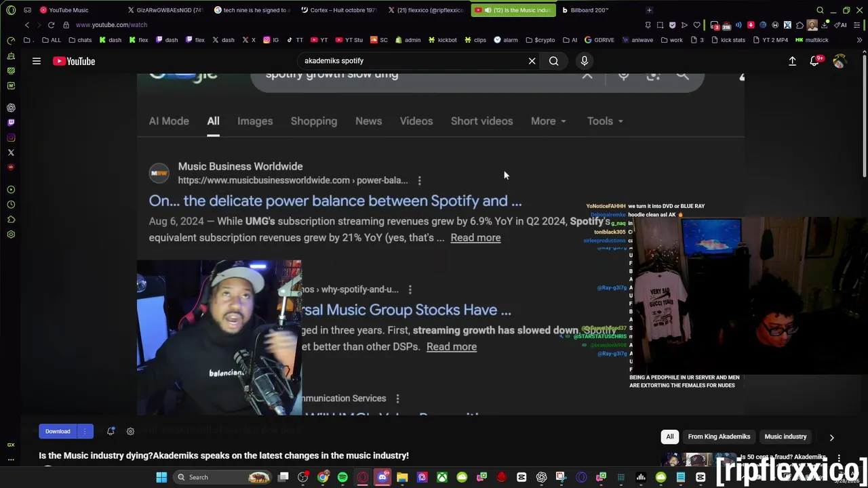This screenshot has height=488, width=868.
Task: Click the blue Download button
Action: point(58,431)
